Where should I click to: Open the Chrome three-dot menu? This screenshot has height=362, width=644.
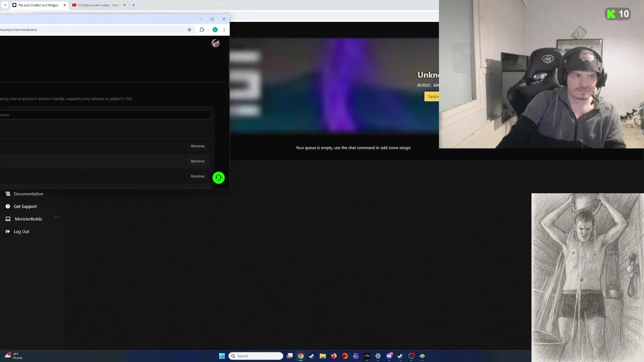click(x=224, y=30)
